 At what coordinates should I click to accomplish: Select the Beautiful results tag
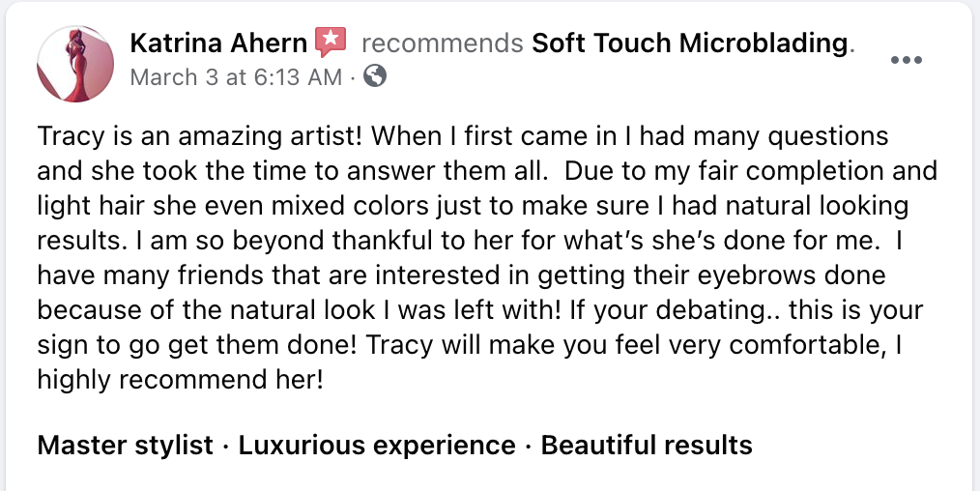tap(647, 446)
